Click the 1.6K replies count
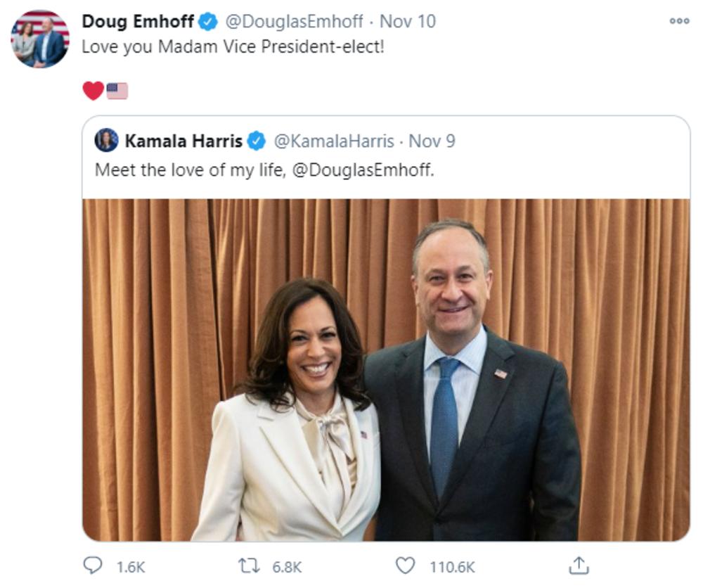This screenshot has width=703, height=588. tap(129, 566)
